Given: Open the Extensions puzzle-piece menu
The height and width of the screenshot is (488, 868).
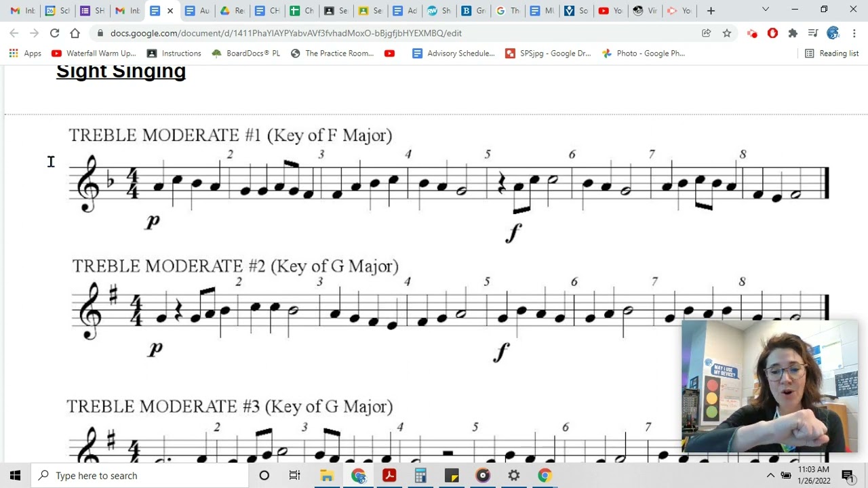Looking at the screenshot, I should tap(793, 33).
